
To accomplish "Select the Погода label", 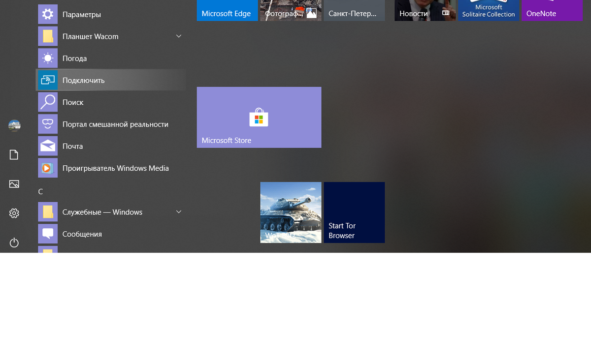I will [x=75, y=59].
